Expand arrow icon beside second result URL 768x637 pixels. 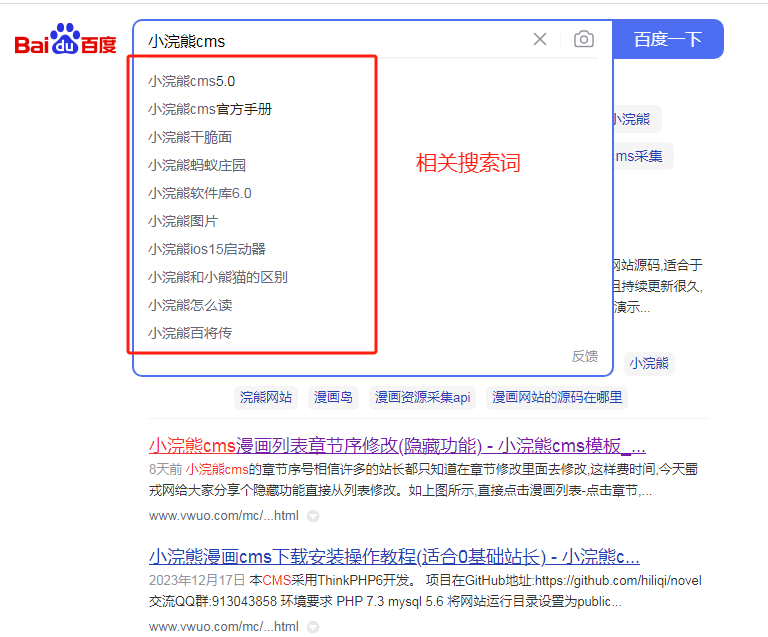[313, 627]
